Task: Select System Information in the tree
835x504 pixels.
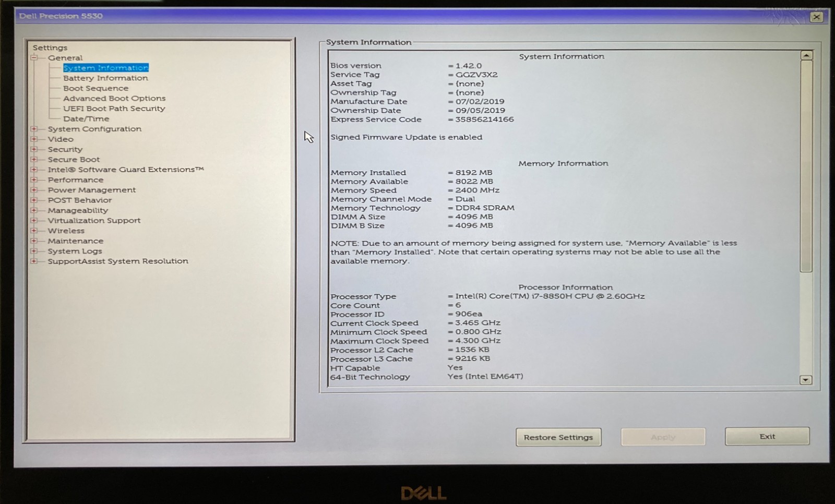Action: coord(106,68)
